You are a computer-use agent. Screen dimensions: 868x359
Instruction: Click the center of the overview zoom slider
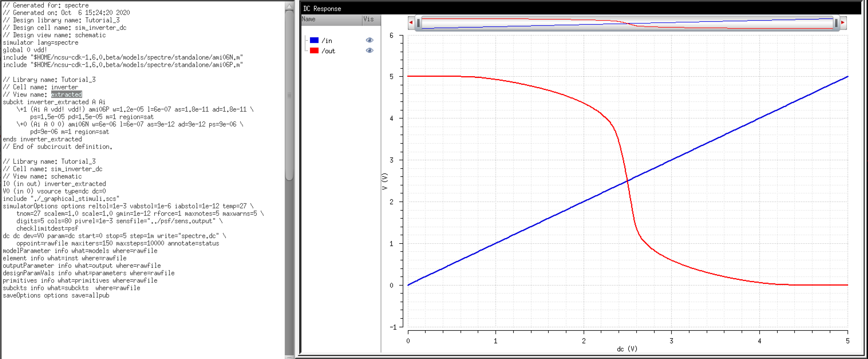click(627, 23)
